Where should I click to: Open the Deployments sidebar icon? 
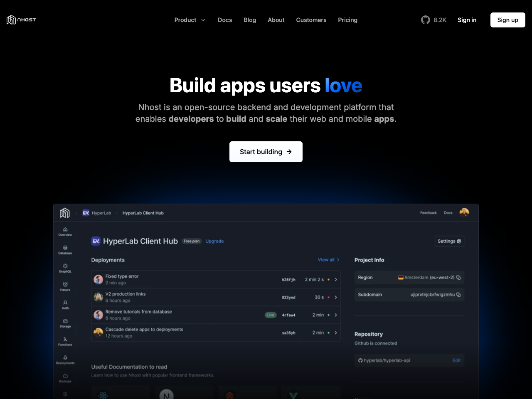point(65,360)
